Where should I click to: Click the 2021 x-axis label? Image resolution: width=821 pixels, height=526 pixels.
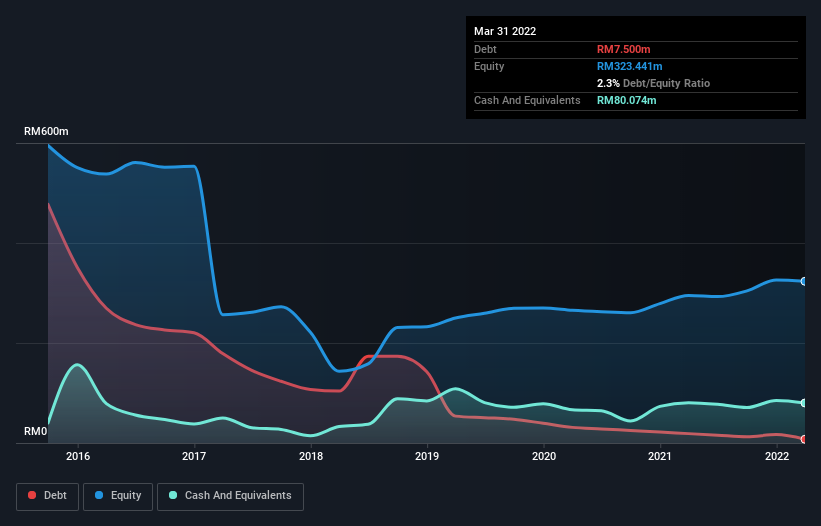pyautogui.click(x=660, y=456)
